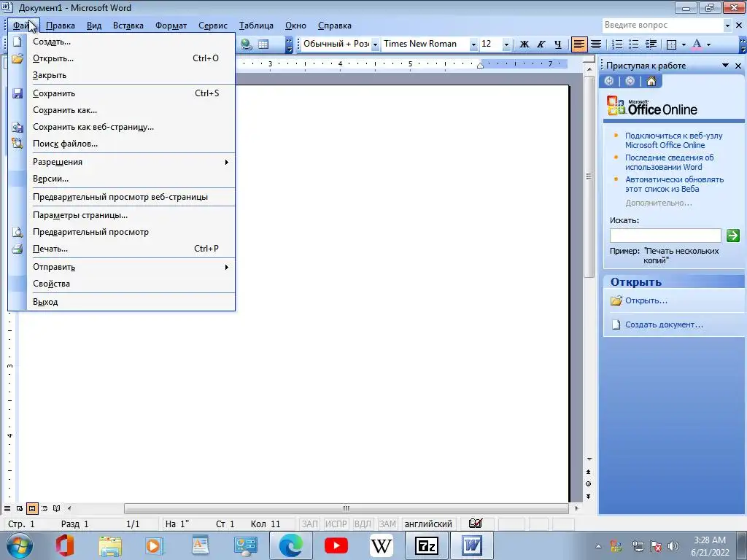
Task: Open Word from the taskbar W icon
Action: [x=471, y=545]
